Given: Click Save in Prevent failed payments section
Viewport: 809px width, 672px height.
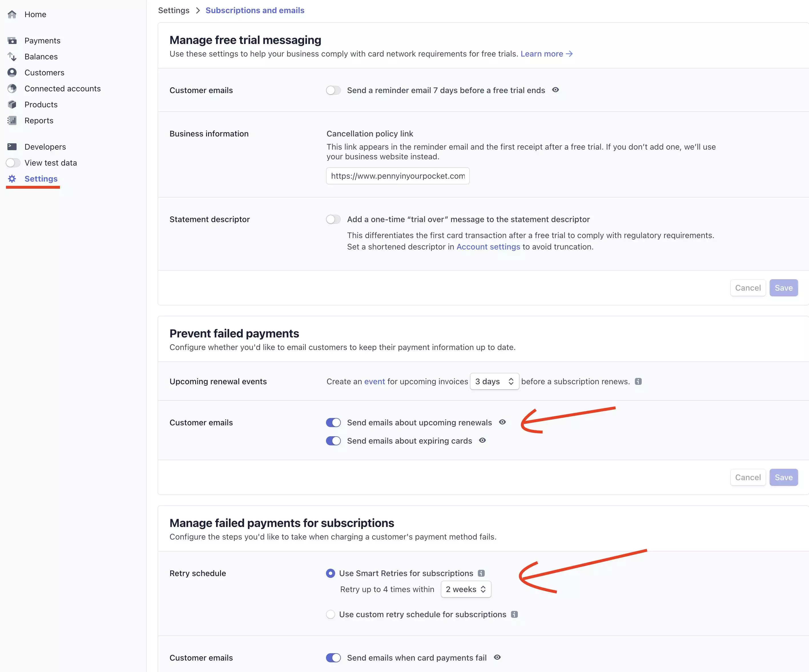Looking at the screenshot, I should point(783,477).
